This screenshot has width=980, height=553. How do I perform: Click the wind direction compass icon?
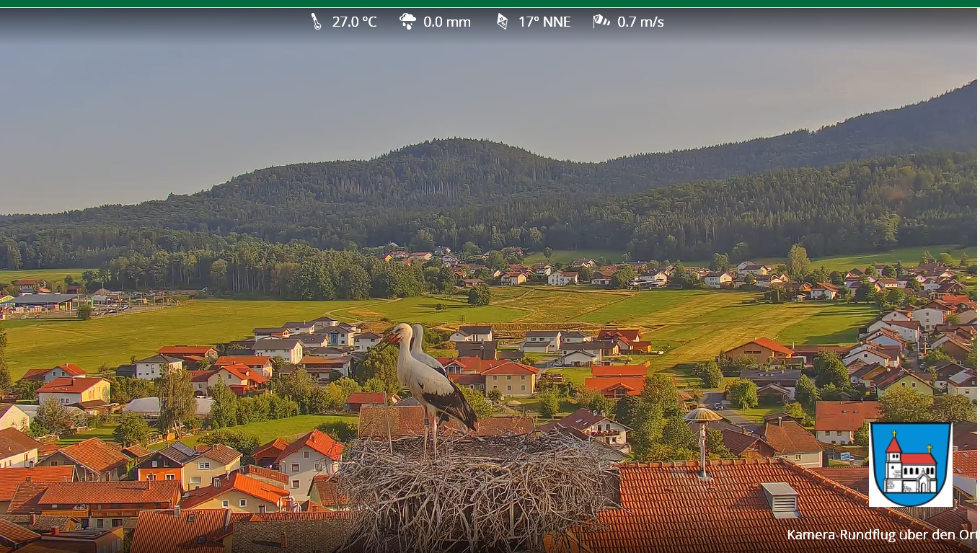[x=503, y=22]
